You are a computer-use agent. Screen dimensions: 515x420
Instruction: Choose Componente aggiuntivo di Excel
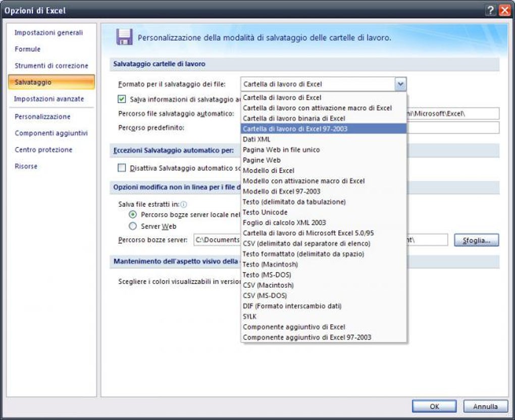324,327
